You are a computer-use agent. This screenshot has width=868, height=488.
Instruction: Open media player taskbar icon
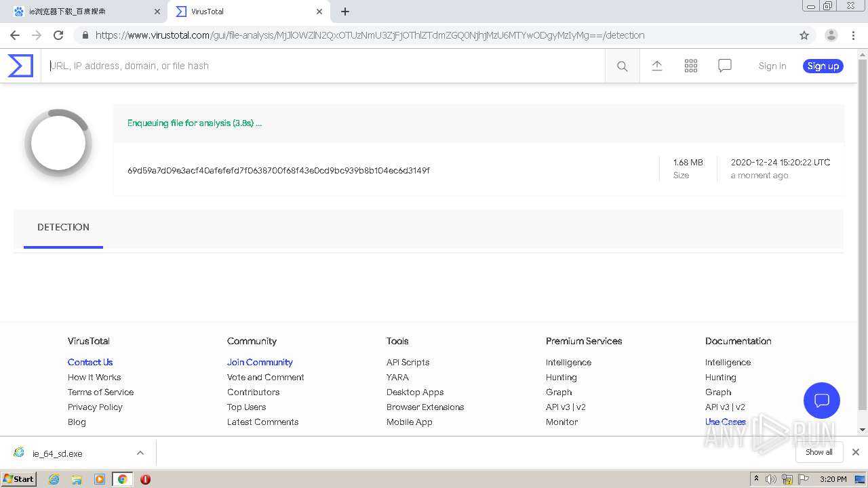(x=100, y=479)
